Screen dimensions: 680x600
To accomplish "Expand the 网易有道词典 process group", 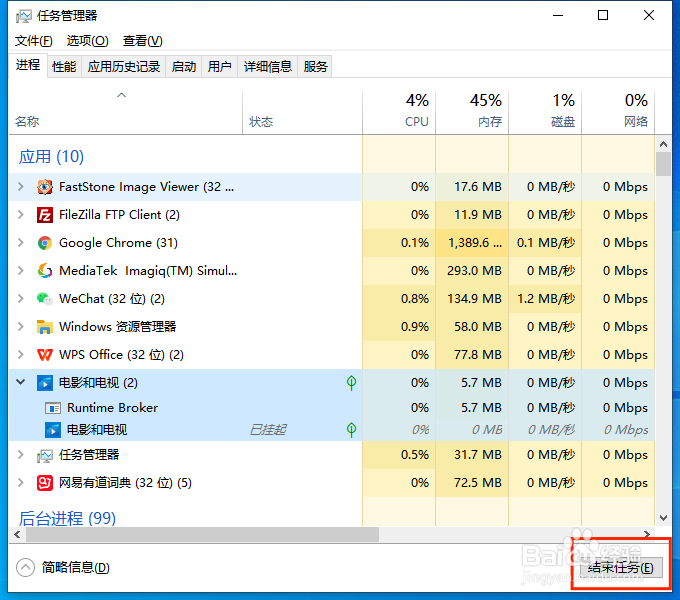I will tap(20, 483).
